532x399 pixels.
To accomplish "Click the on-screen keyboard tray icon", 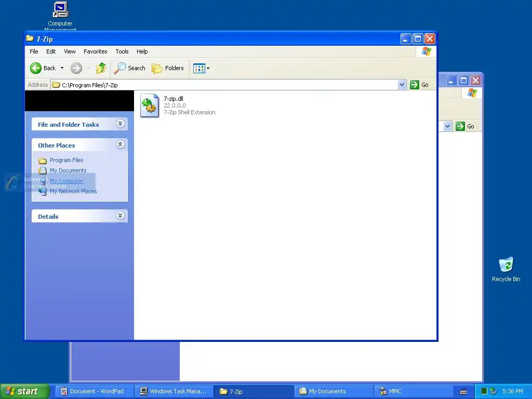I will [x=463, y=392].
